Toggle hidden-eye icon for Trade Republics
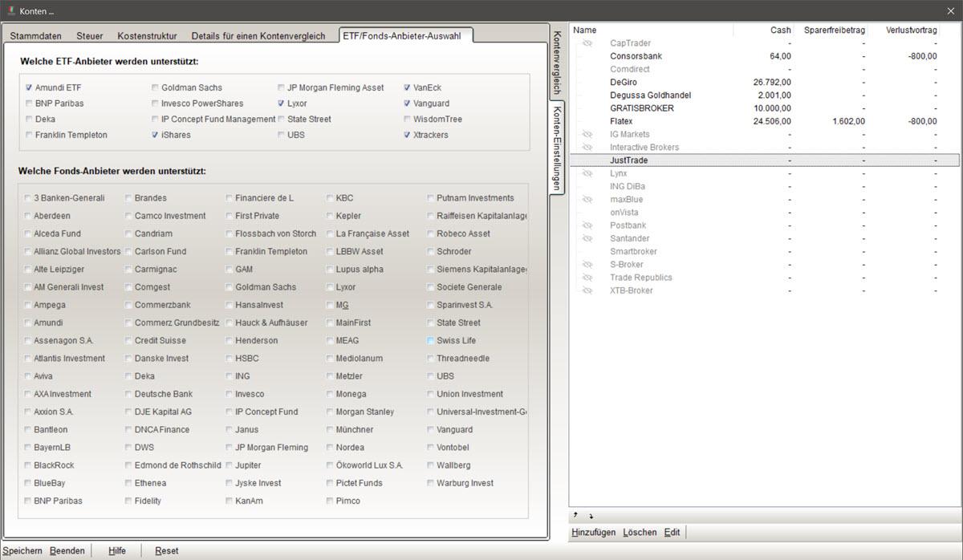The image size is (963, 560). point(587,278)
